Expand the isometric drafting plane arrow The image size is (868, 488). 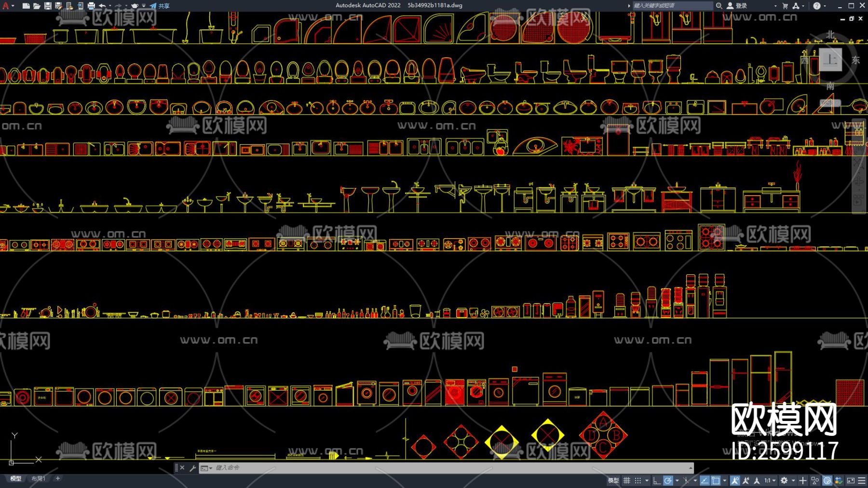pyautogui.click(x=695, y=480)
